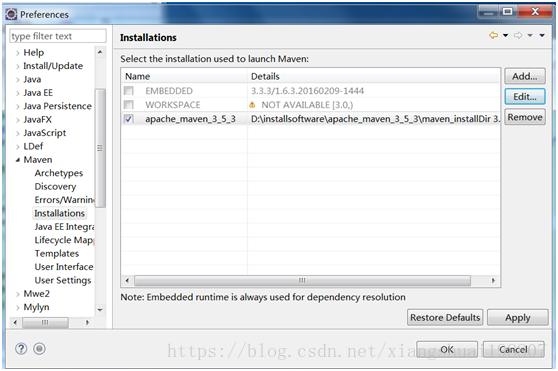
Task: Click the forward navigation arrow icon
Action: pyautogui.click(x=518, y=35)
